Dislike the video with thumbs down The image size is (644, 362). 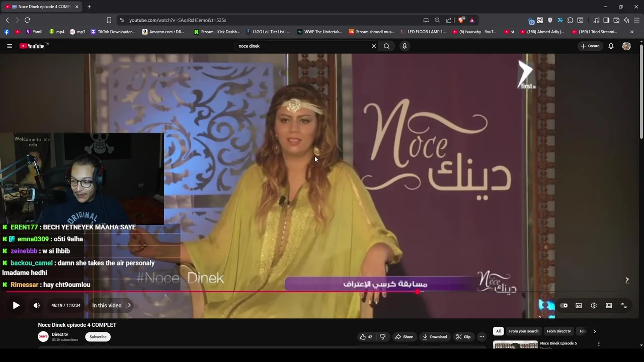click(x=382, y=337)
